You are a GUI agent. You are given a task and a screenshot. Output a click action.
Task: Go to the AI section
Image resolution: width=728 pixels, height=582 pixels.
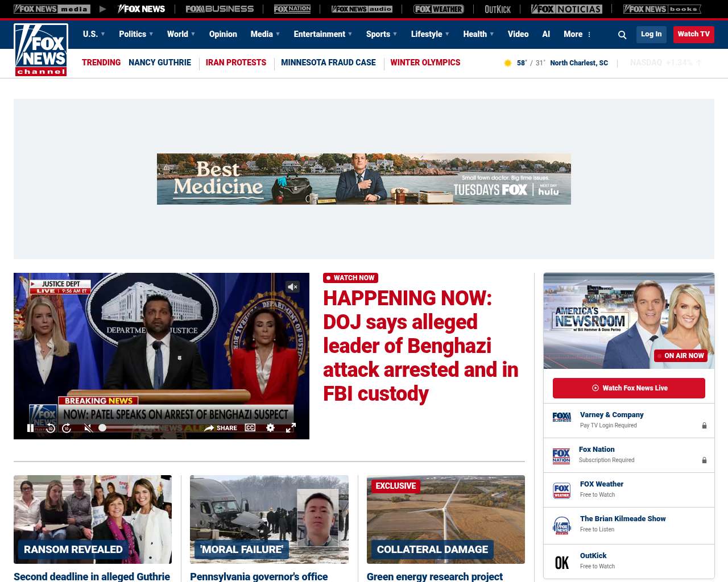pyautogui.click(x=546, y=34)
